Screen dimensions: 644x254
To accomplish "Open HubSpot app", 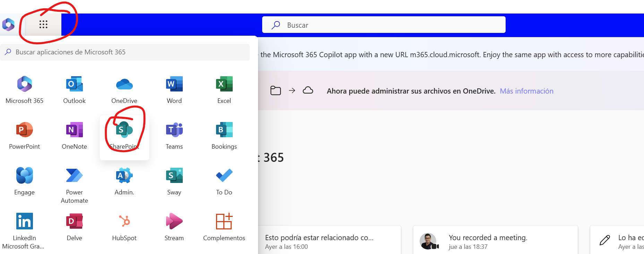I will coord(124,227).
